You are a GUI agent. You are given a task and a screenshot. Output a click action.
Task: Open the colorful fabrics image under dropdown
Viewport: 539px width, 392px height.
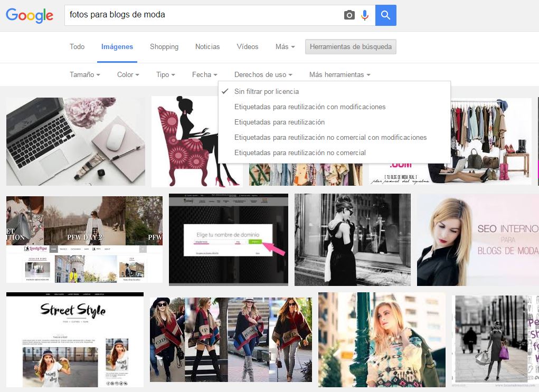pos(306,175)
